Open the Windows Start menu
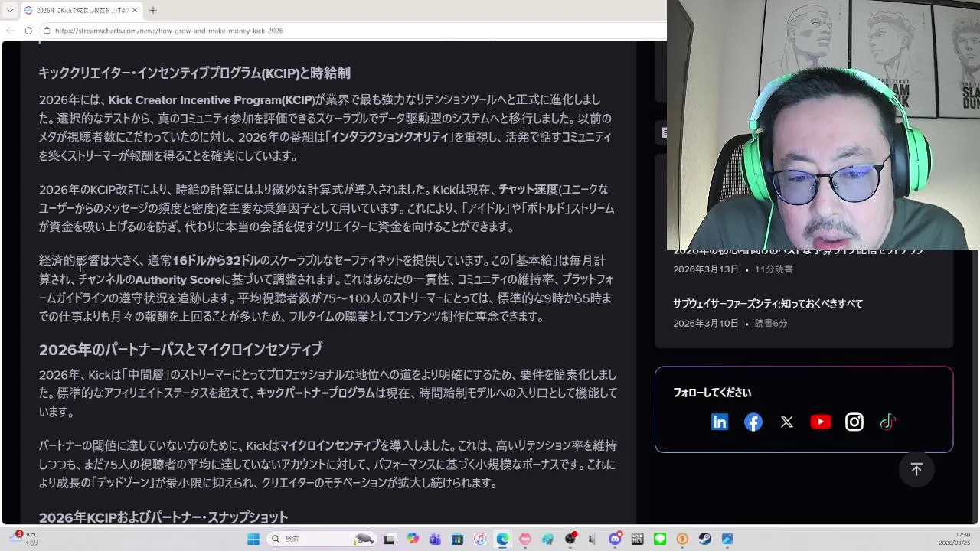 [x=253, y=539]
